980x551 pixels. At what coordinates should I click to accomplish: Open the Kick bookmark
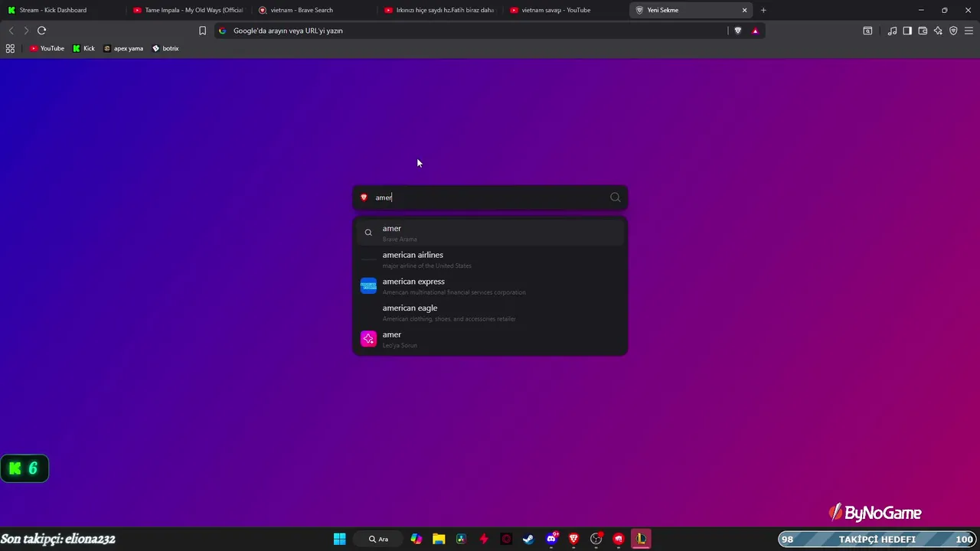pos(84,48)
